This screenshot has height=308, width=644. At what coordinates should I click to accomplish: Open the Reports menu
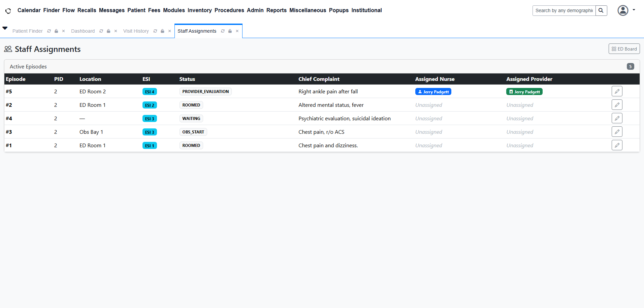(x=276, y=10)
